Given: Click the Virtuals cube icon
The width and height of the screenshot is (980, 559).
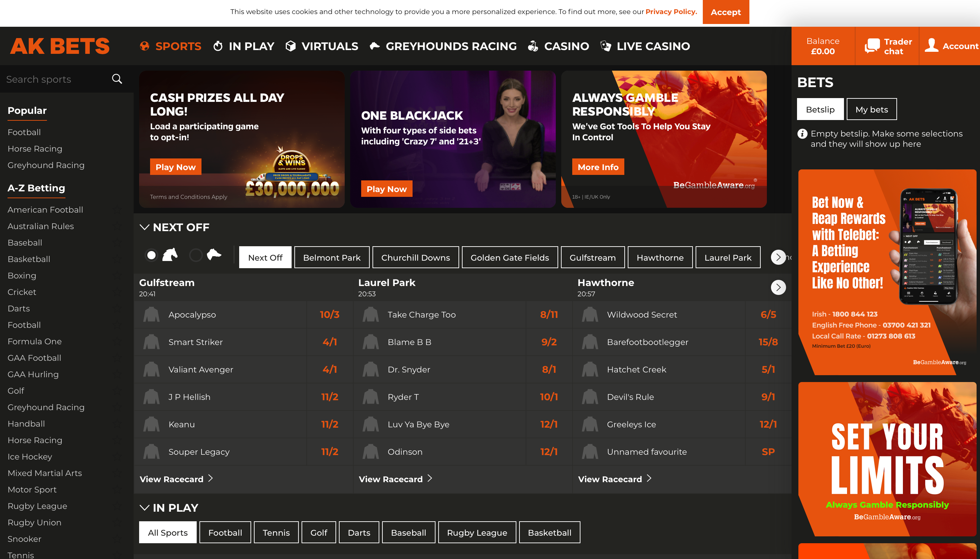Looking at the screenshot, I should coord(291,46).
